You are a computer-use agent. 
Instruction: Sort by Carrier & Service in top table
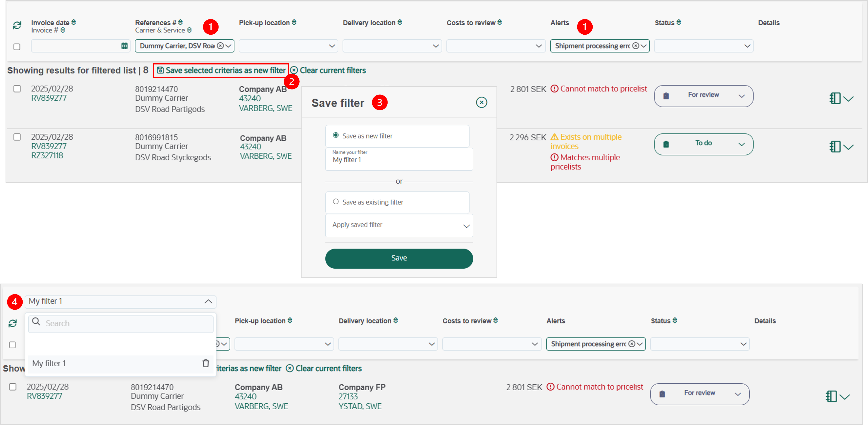189,30
